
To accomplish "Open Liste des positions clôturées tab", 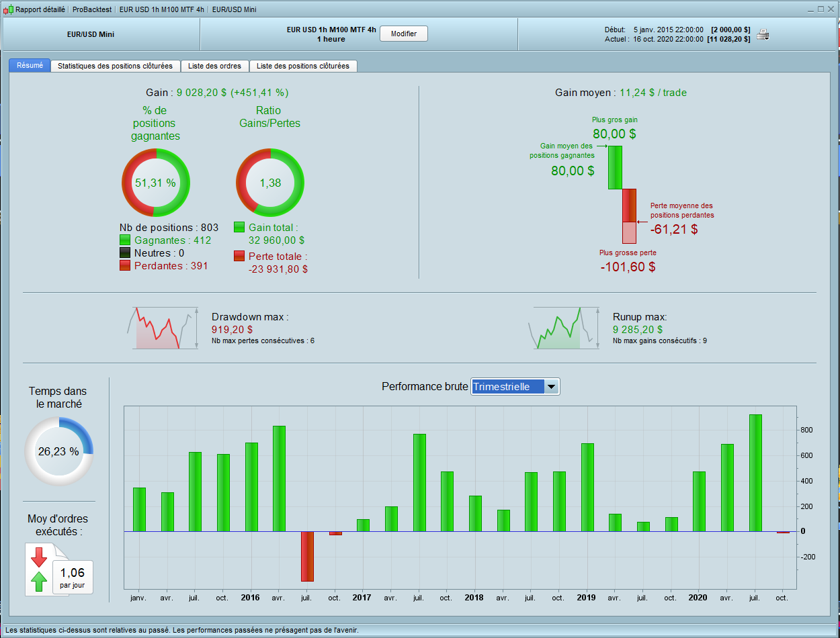I will [303, 66].
